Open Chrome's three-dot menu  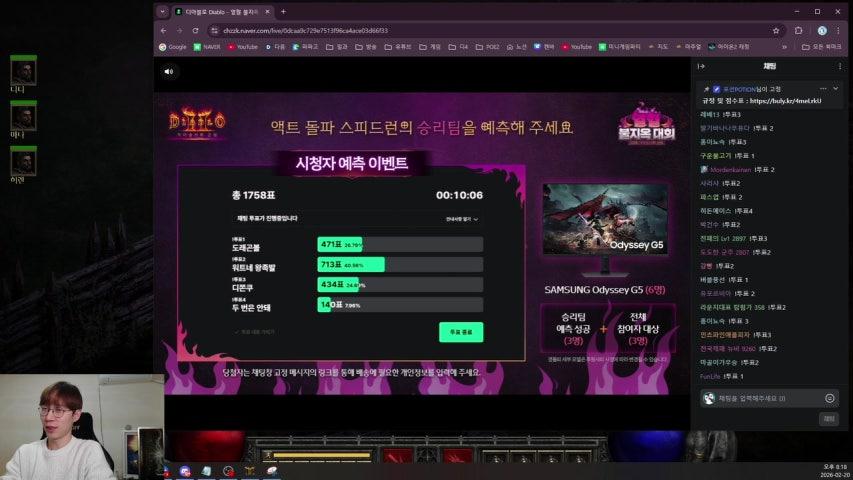point(838,31)
